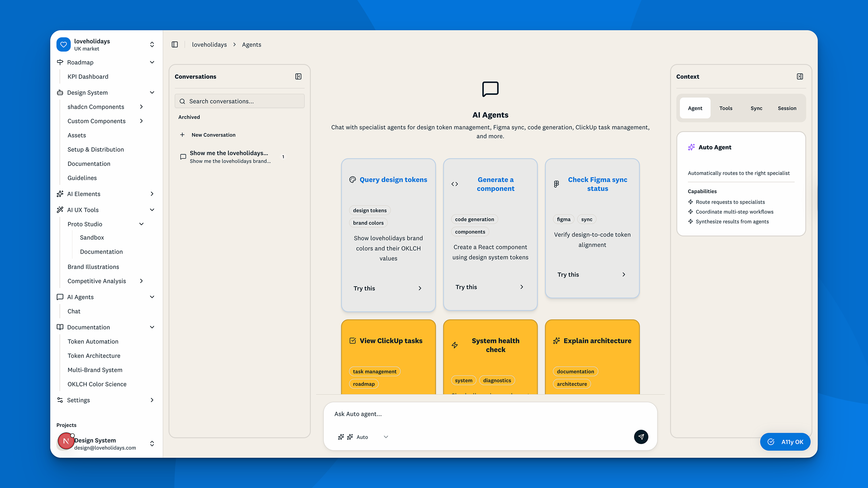The height and width of the screenshot is (488, 868).
Task: Collapse the Proto Studio tree
Action: pos(141,224)
